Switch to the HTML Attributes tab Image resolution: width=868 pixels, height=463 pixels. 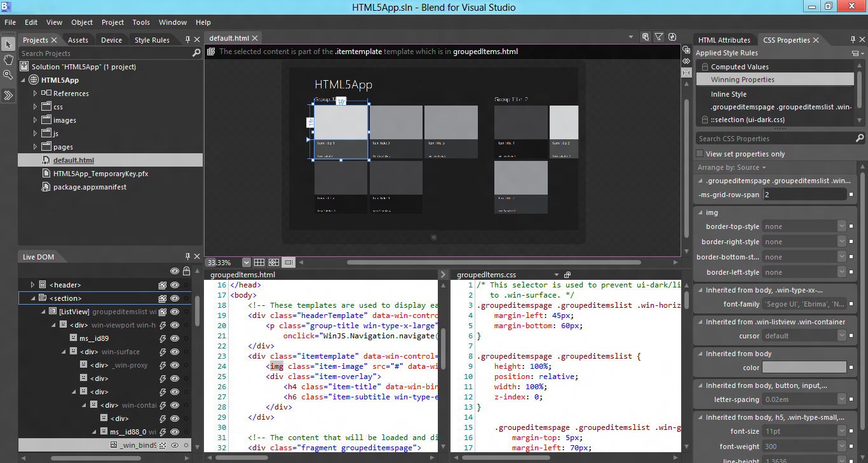724,40
